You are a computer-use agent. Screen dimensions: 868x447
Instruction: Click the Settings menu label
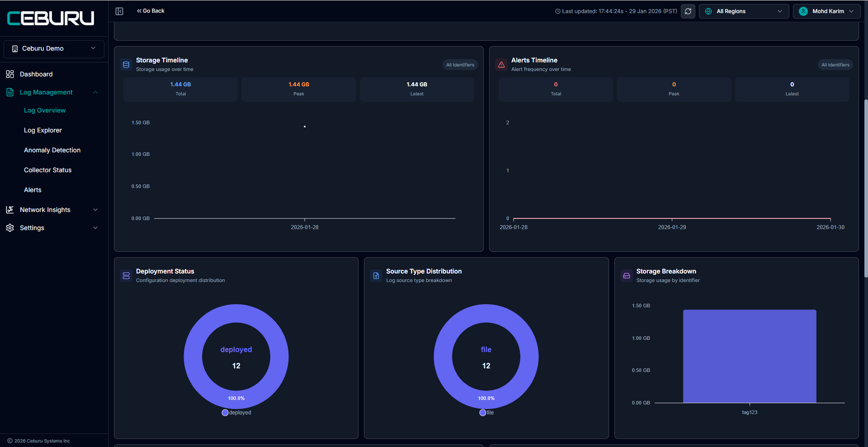32,228
